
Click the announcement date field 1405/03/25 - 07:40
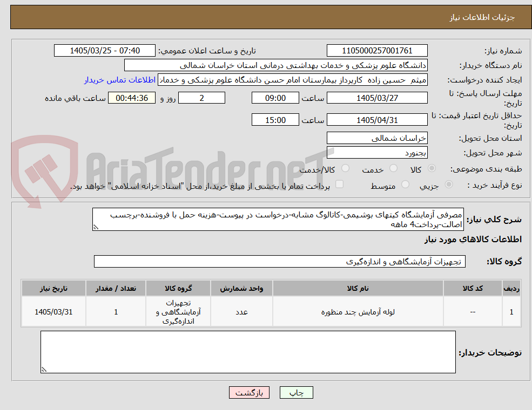[x=104, y=51]
